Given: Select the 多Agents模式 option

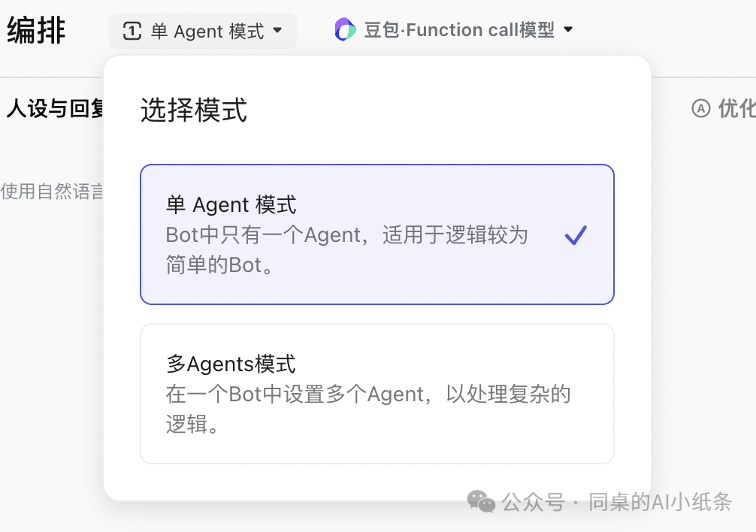Looking at the screenshot, I should (x=376, y=393).
